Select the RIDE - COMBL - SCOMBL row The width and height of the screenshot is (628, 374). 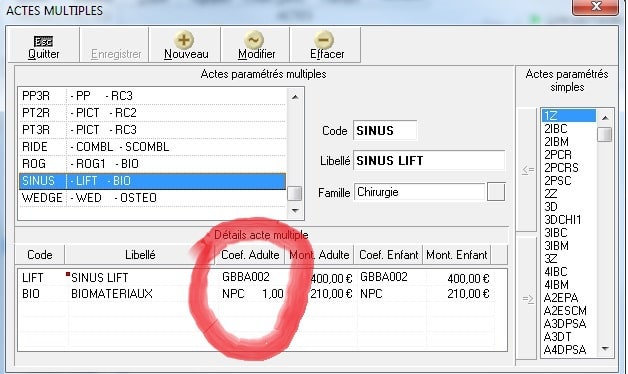tap(152, 147)
